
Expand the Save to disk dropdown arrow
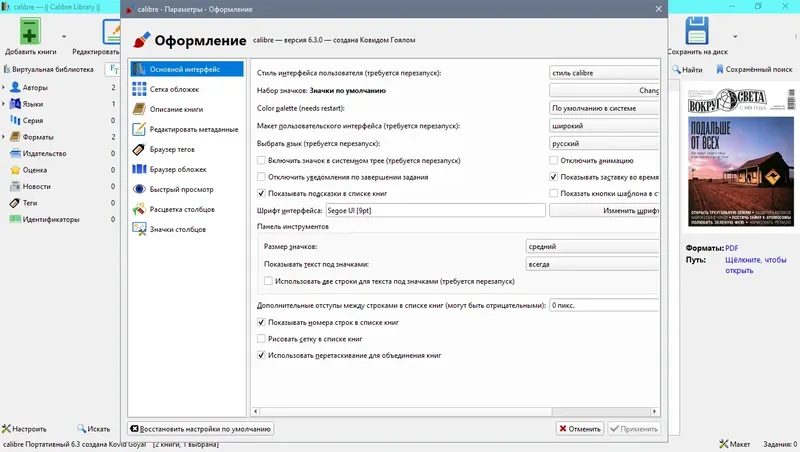(735, 37)
